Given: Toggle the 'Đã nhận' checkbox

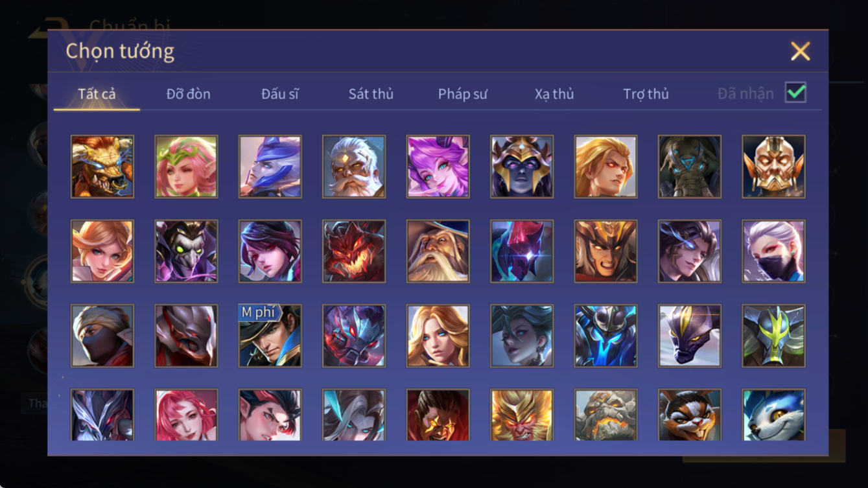Looking at the screenshot, I should [795, 93].
